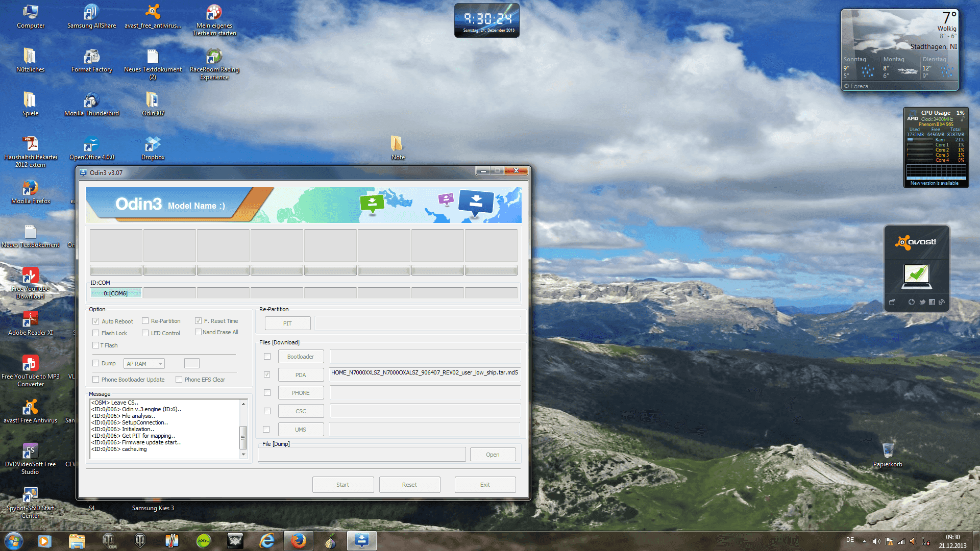Select the Dropbox desktop icon
980x551 pixels.
pos(153,148)
